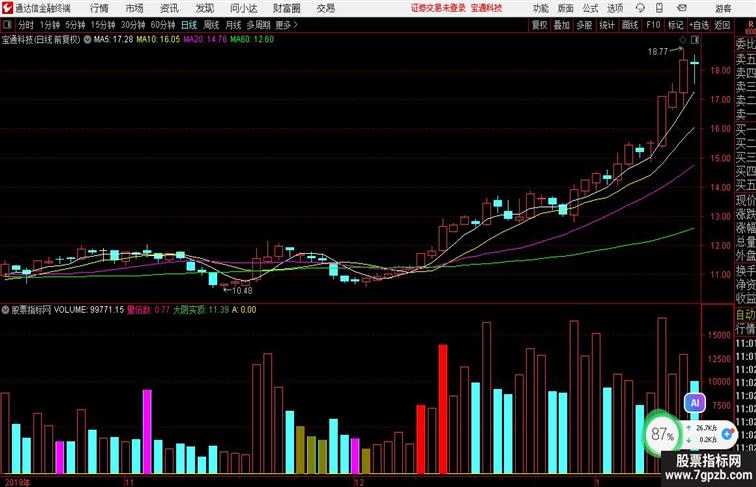Click the 10.48 low price marker
Image resolution: width=756 pixels, height=487 pixels.
(242, 291)
